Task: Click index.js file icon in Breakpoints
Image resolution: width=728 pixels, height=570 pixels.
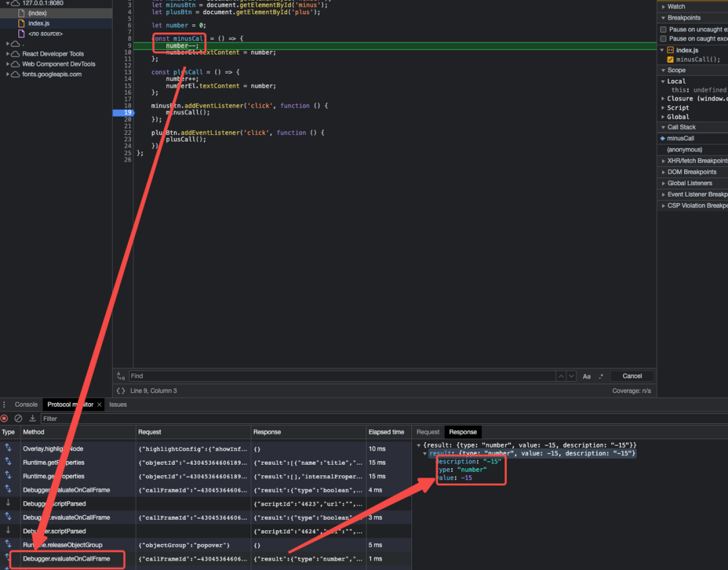Action: click(671, 50)
